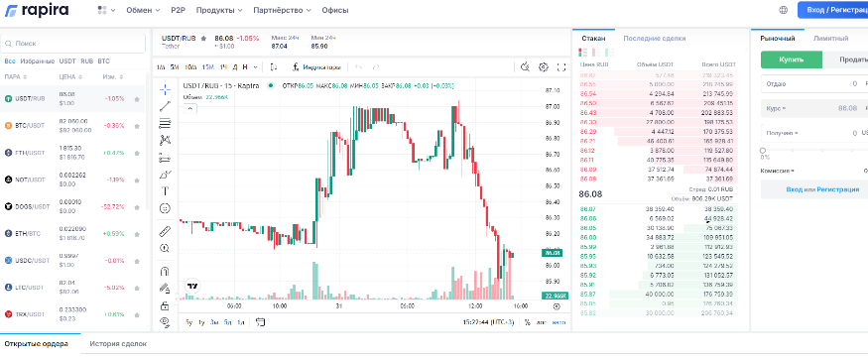Viewport: 868px width, 359px height.
Task: Select the pattern drawing tool
Action: [x=165, y=140]
